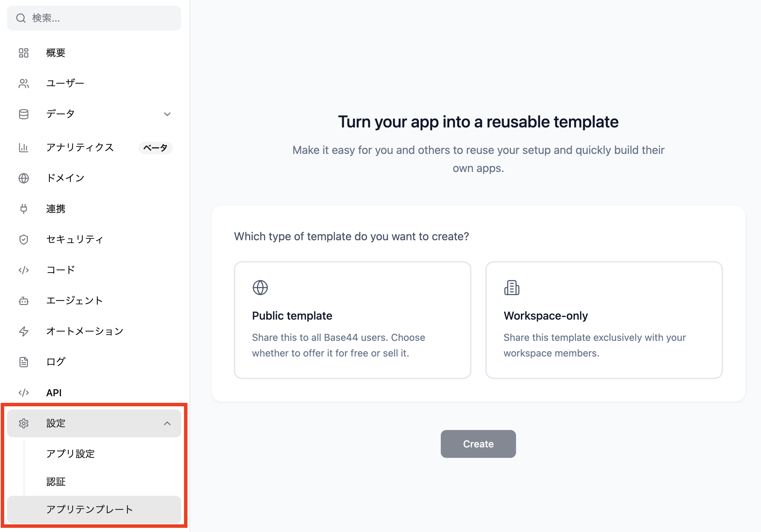Select the アプリテンプレート submenu item
Image resolution: width=761 pixels, height=532 pixels.
90,510
